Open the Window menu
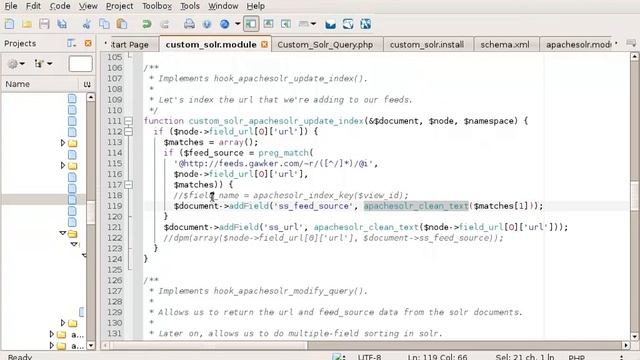 point(223,6)
